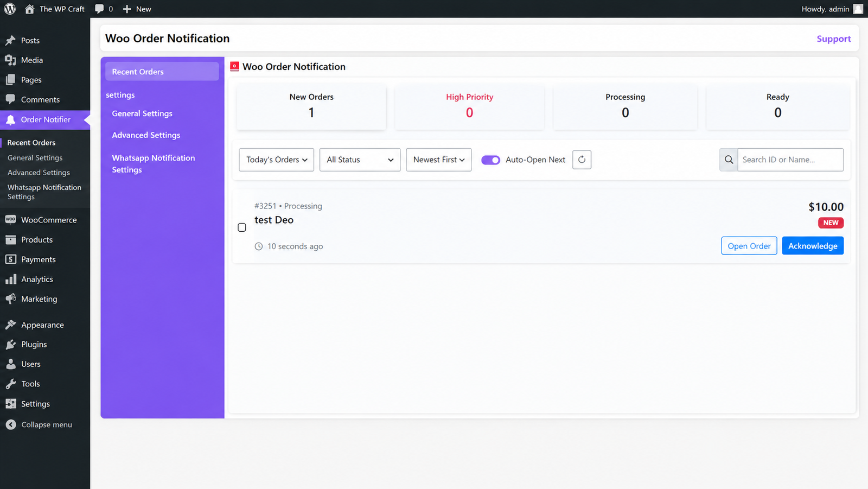The height and width of the screenshot is (489, 868).
Task: Click the Settings sliders icon
Action: click(10, 404)
